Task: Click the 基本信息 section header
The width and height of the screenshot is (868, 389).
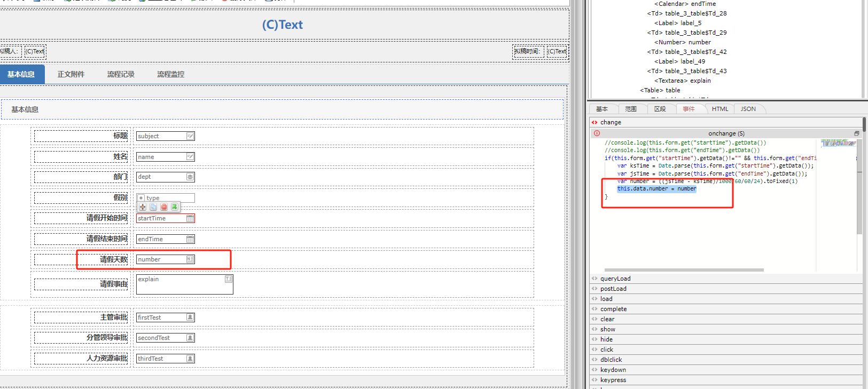Action: coord(282,109)
